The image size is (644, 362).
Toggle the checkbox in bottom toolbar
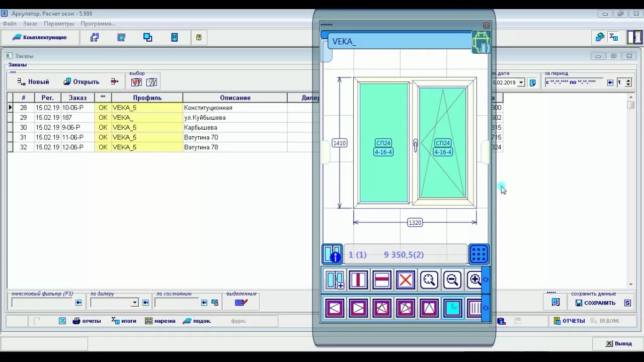coord(37,321)
